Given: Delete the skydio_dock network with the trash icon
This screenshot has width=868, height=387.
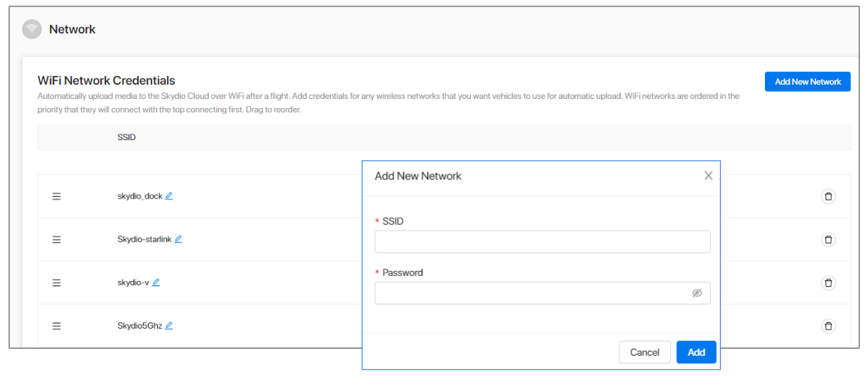Looking at the screenshot, I should [828, 196].
